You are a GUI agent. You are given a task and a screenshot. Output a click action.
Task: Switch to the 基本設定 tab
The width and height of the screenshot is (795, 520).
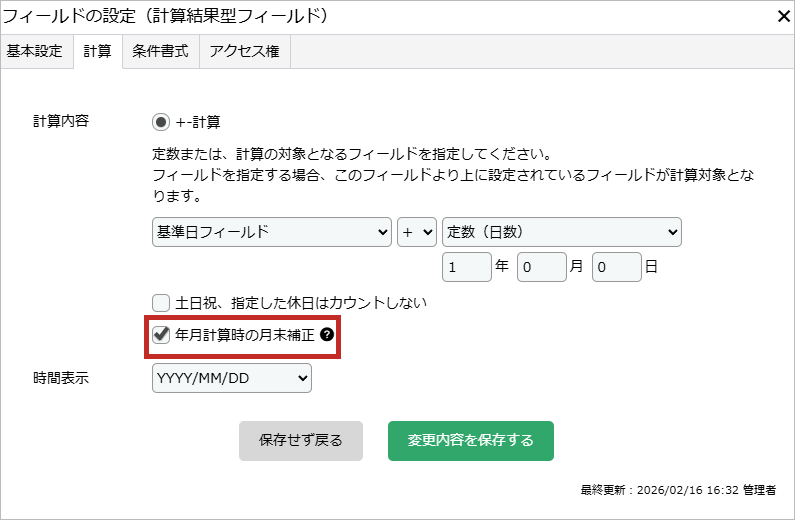pyautogui.click(x=35, y=52)
